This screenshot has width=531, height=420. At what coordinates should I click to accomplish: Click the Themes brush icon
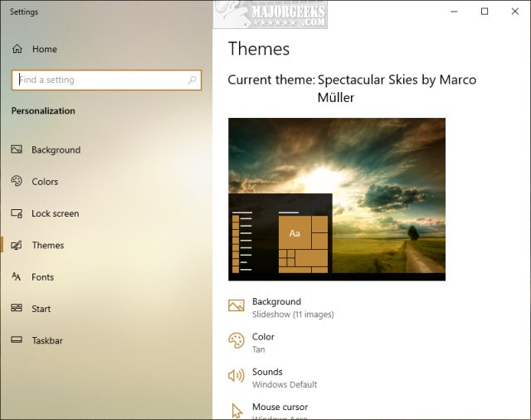pyautogui.click(x=17, y=245)
